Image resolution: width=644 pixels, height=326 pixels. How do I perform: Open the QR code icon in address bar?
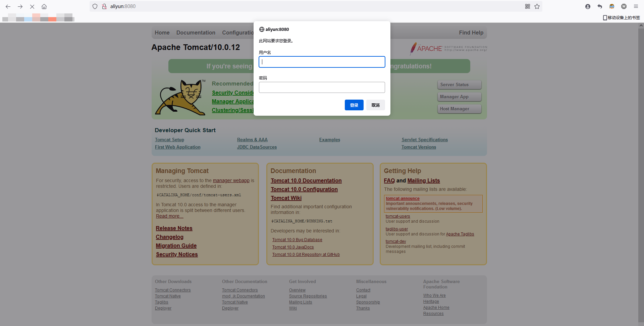tap(528, 6)
